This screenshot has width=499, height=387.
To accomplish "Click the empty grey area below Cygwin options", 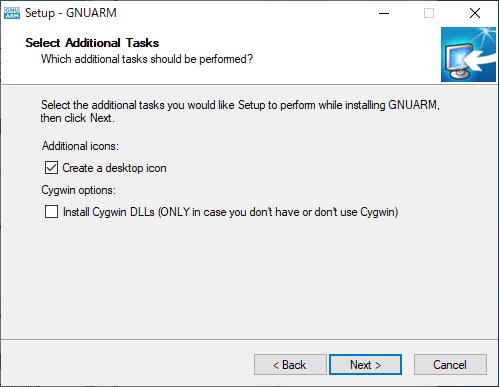I will click(249, 279).
